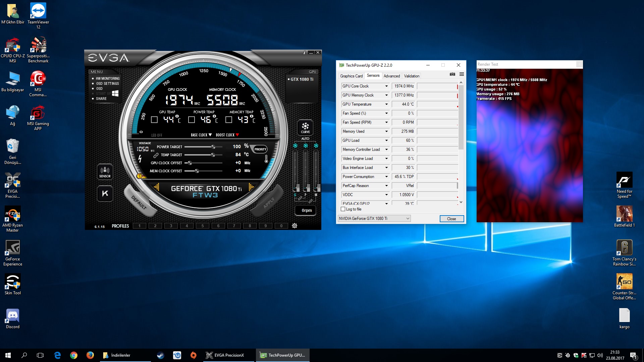The width and height of the screenshot is (644, 362).
Task: Click the DEFAULT button in PrecisionX
Action: [x=140, y=202]
